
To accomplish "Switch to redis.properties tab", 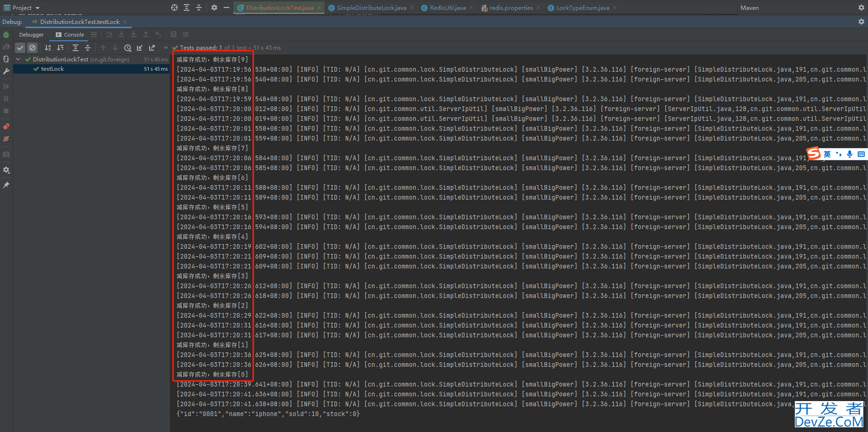I will click(x=511, y=8).
